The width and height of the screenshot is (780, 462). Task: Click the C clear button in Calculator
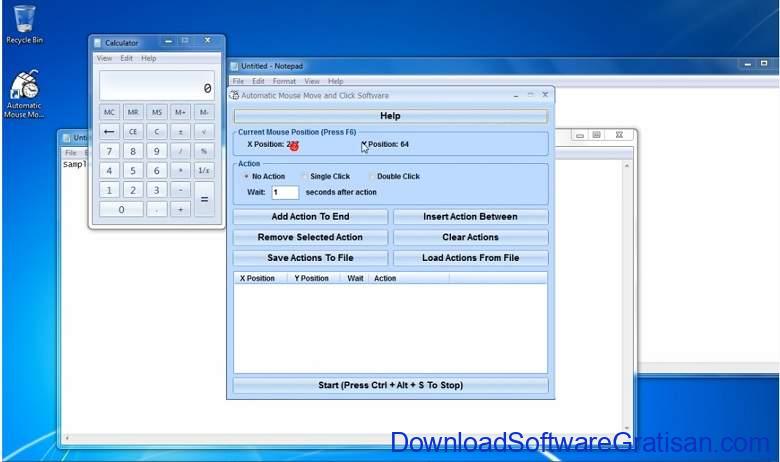coord(157,132)
